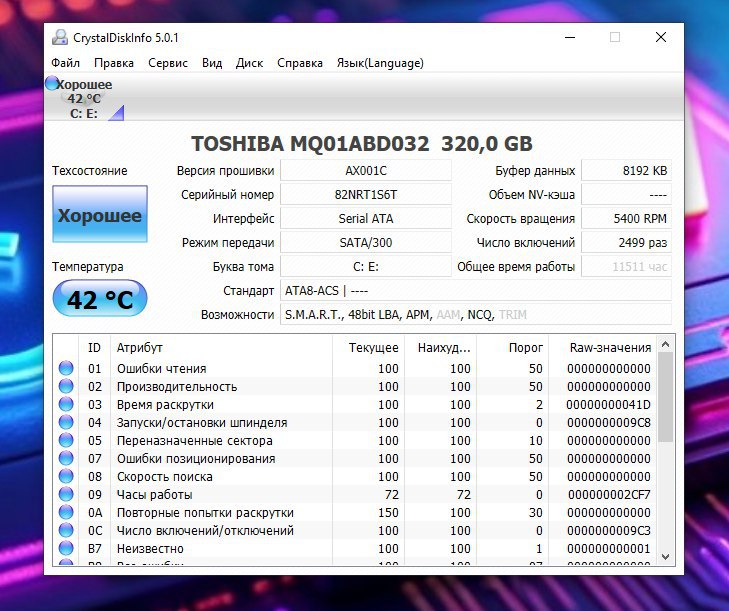Click the rotation speed field 5400 RPM

[x=627, y=219]
